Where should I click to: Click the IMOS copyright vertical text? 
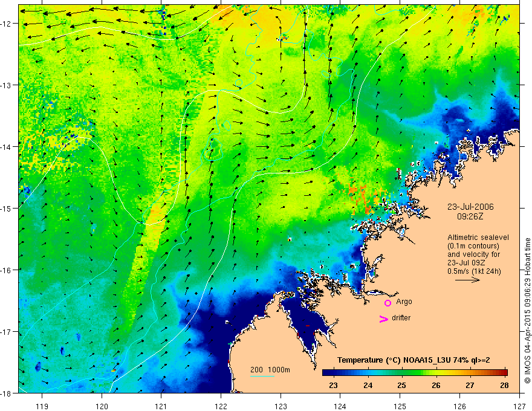[528, 310]
